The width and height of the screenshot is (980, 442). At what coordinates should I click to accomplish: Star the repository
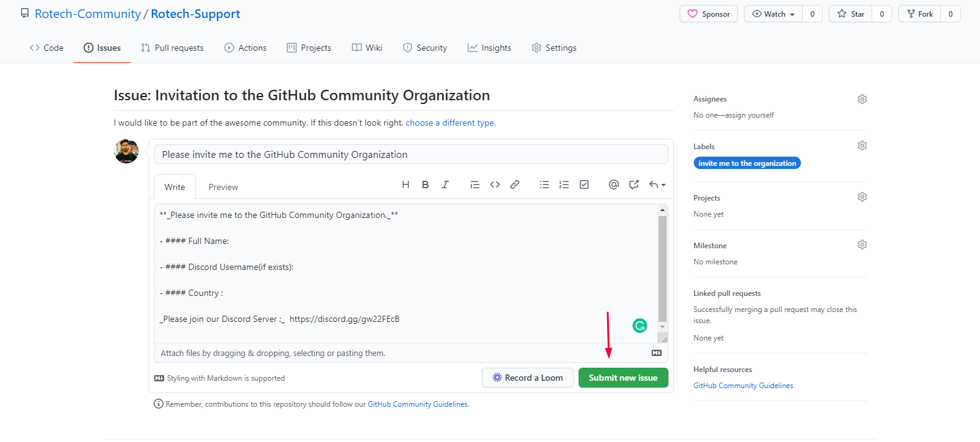[851, 14]
